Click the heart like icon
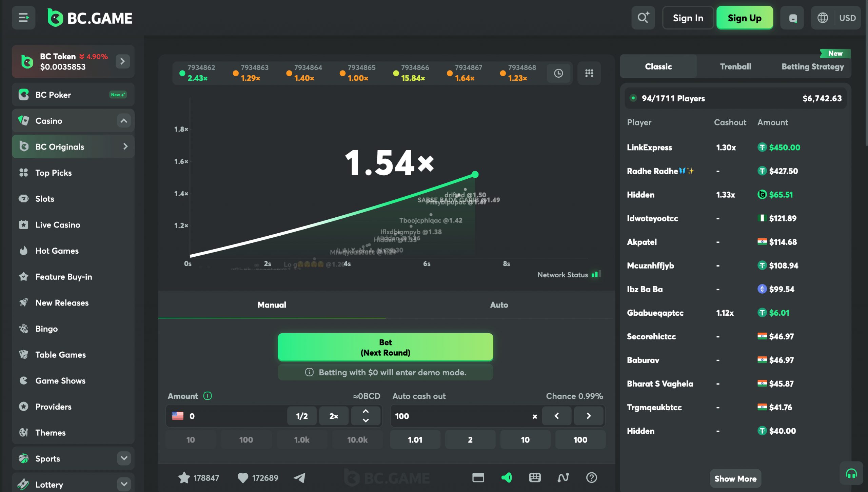This screenshot has width=868, height=492. click(243, 477)
